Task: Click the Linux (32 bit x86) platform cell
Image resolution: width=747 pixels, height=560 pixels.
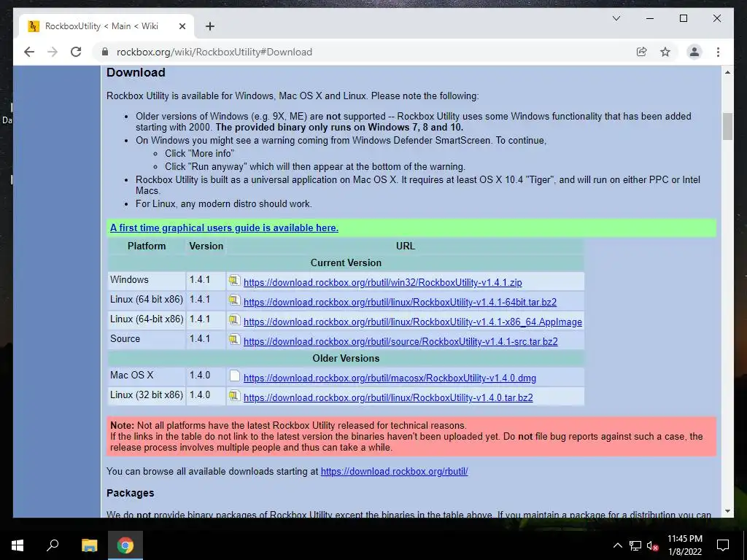Action: point(147,396)
